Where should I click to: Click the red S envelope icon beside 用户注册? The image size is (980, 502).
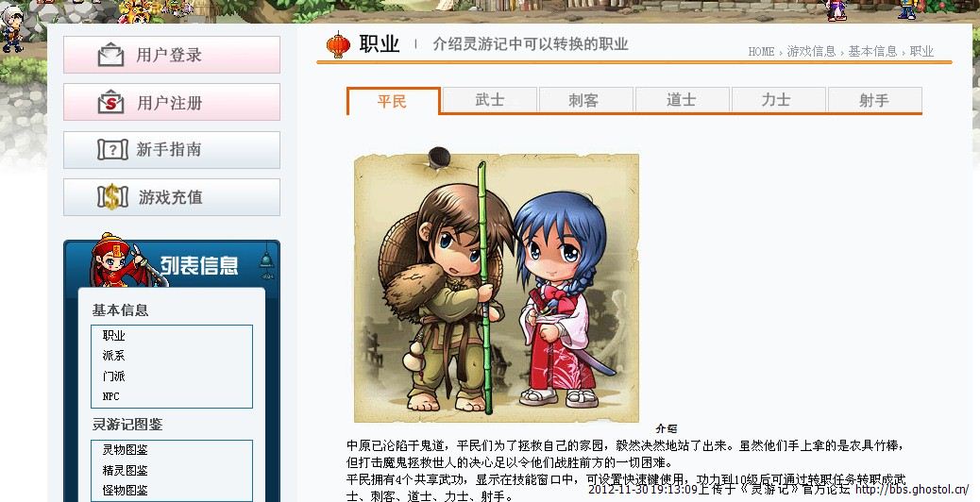pyautogui.click(x=111, y=102)
